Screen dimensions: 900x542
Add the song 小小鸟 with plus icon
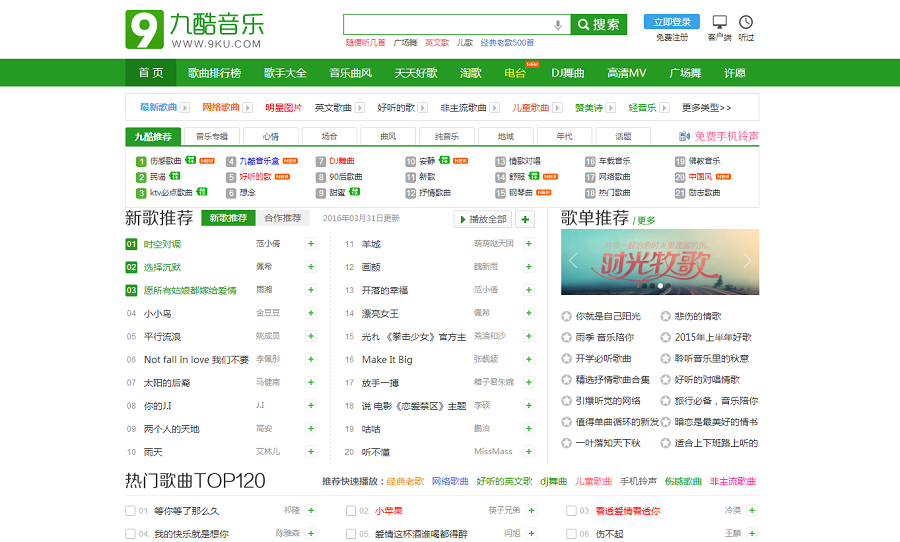coord(311,313)
